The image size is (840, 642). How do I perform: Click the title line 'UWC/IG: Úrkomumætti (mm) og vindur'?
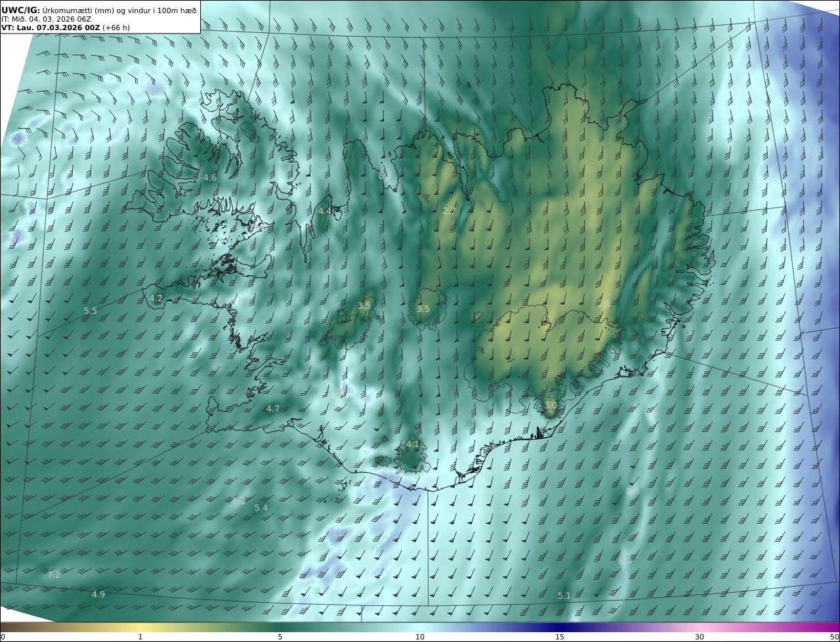pyautogui.click(x=98, y=10)
